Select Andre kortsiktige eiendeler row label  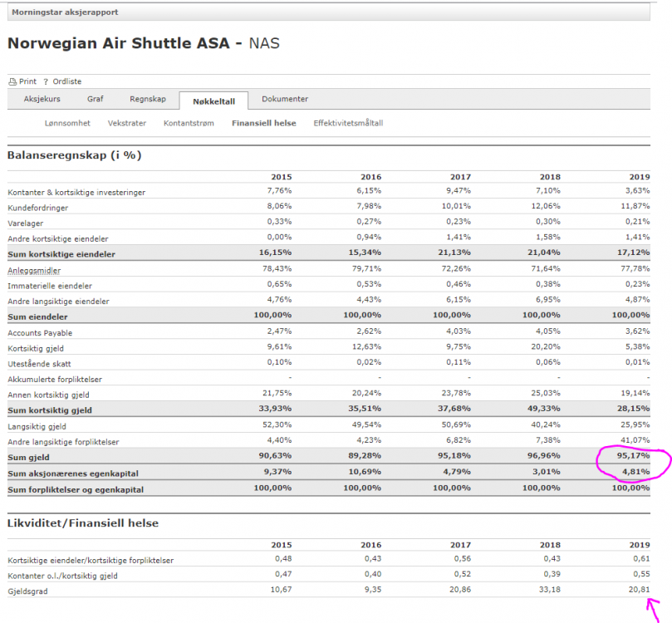coord(58,239)
